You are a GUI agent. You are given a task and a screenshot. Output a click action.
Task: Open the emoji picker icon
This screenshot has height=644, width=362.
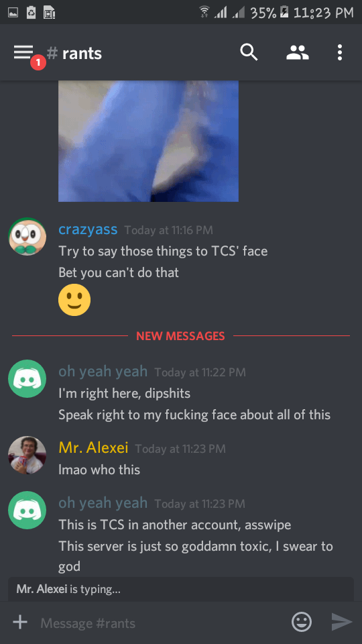pyautogui.click(x=302, y=622)
